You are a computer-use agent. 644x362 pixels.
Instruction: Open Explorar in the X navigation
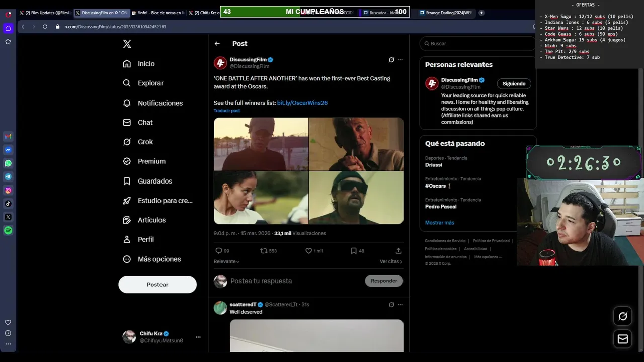tap(143, 83)
